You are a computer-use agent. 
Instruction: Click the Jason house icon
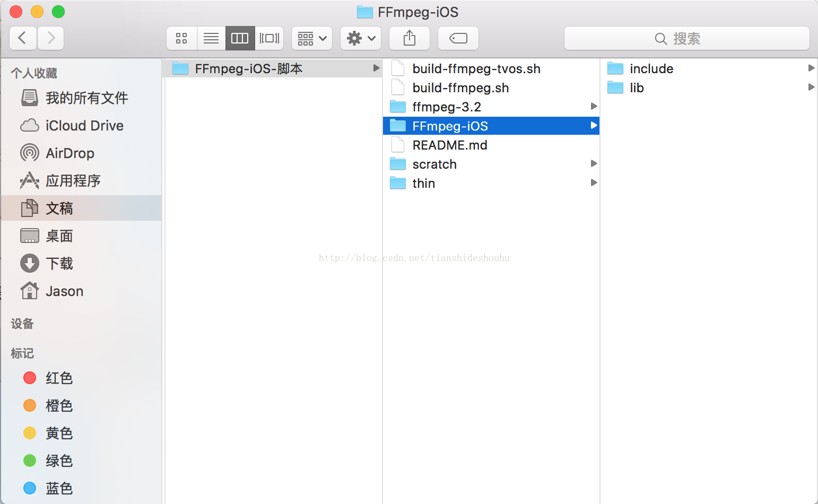(x=30, y=291)
